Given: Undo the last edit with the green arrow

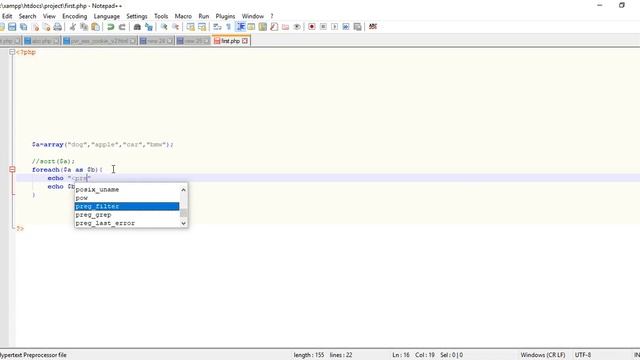Looking at the screenshot, I should pyautogui.click(x=111, y=27).
